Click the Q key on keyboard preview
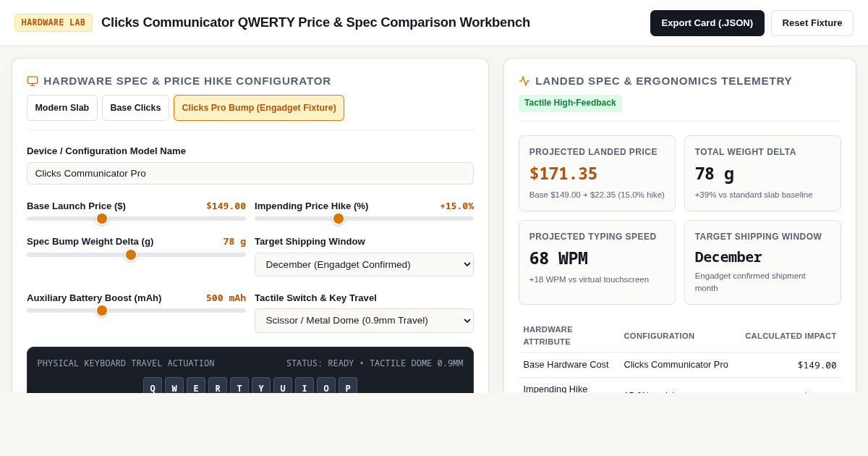Screen dimensions: 868x456 coord(153,386)
